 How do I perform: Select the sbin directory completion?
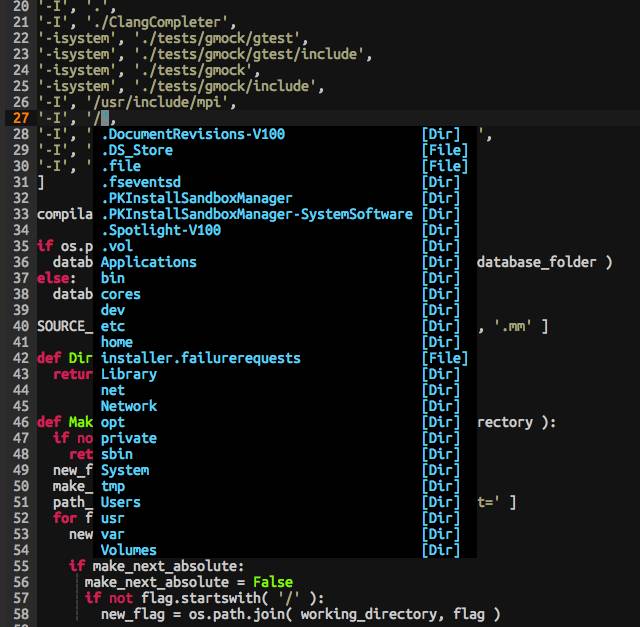[284, 454]
